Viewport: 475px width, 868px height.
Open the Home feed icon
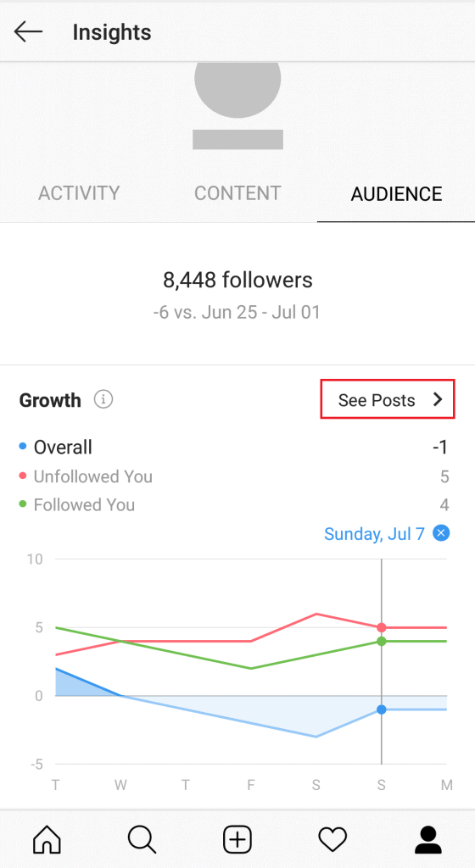coord(47,840)
